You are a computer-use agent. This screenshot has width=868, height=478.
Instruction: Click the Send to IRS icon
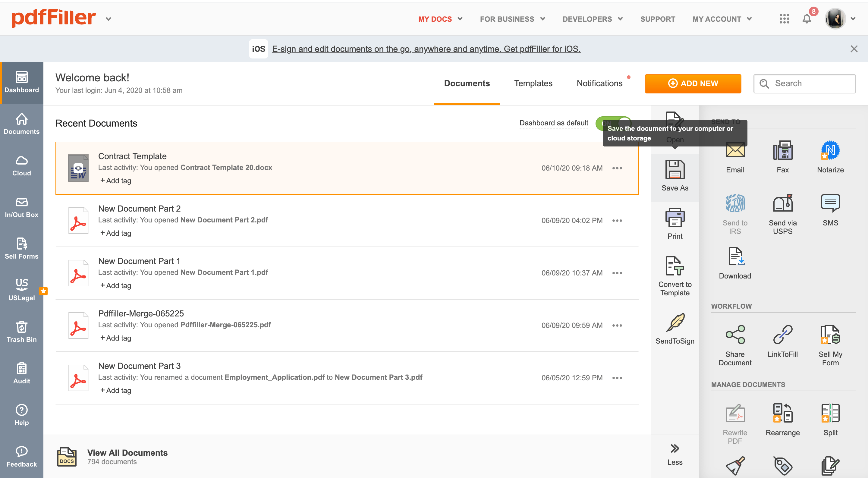tap(735, 203)
